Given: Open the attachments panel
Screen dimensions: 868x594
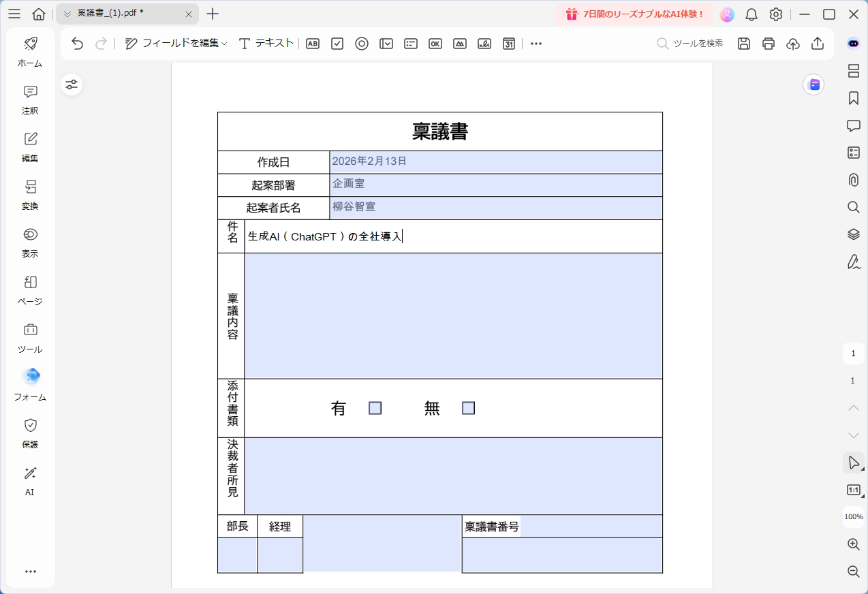Looking at the screenshot, I should (x=853, y=180).
